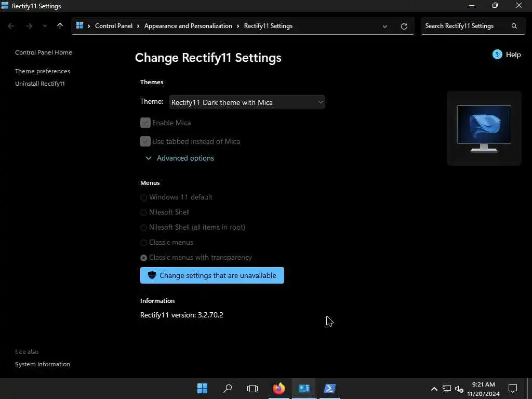The height and width of the screenshot is (399, 532).
Task: Click the search magnifier in search box
Action: pos(514,26)
